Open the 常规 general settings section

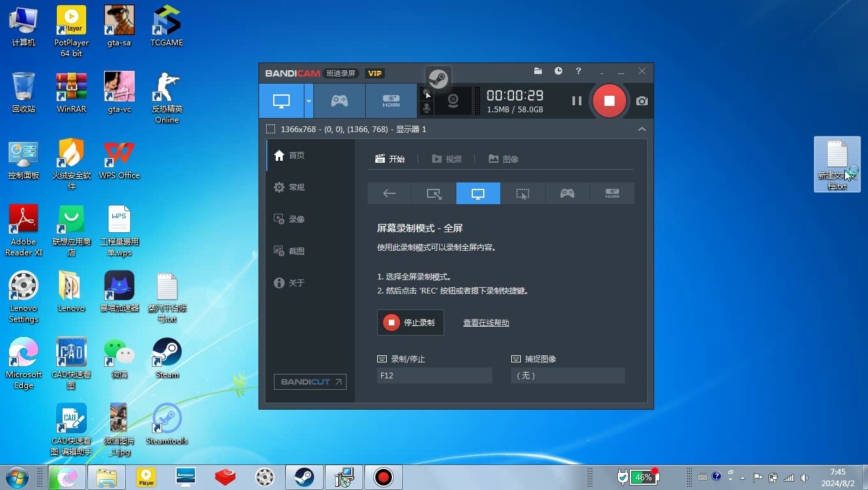(310, 187)
